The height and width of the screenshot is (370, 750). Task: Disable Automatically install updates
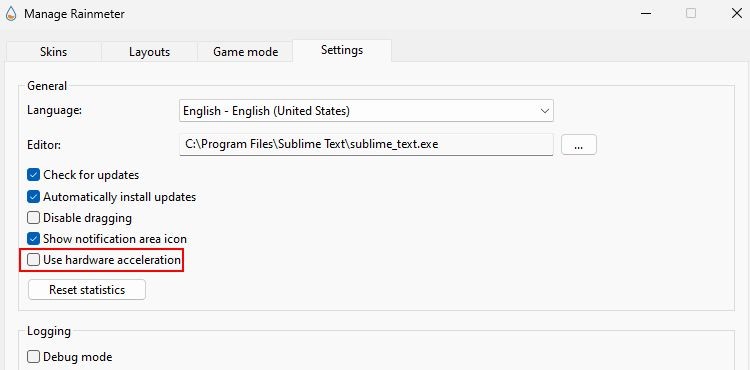coord(33,196)
